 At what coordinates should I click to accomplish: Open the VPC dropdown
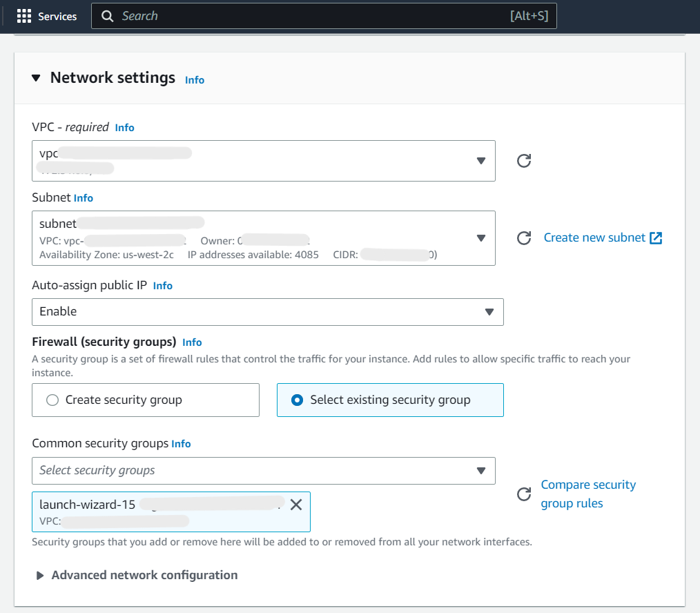(264, 161)
